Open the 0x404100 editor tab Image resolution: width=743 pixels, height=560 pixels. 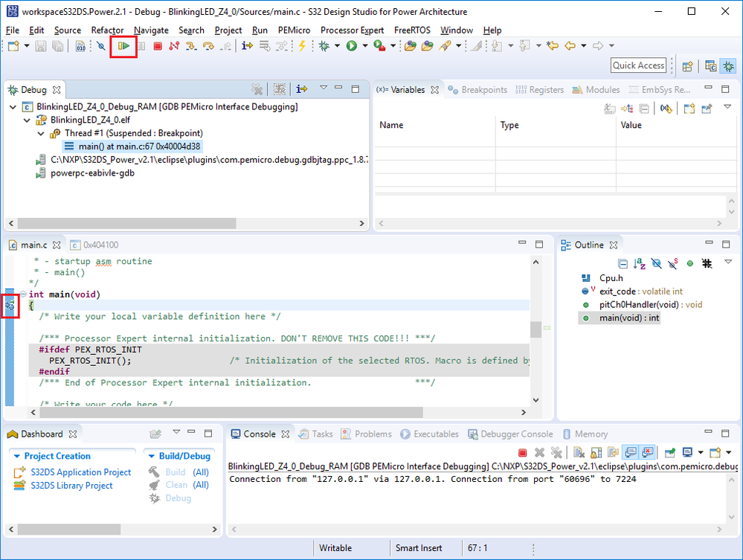coord(94,245)
